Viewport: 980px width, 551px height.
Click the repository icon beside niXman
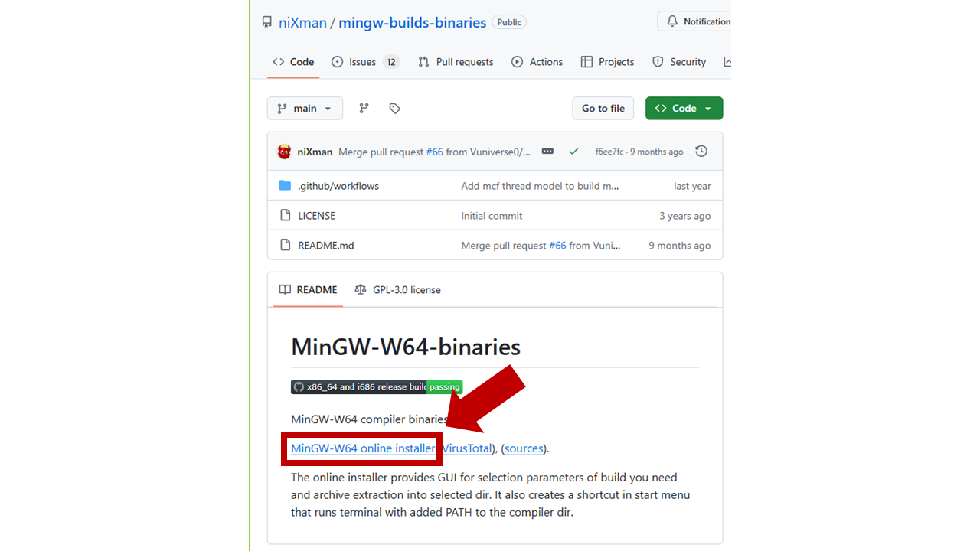click(x=266, y=22)
